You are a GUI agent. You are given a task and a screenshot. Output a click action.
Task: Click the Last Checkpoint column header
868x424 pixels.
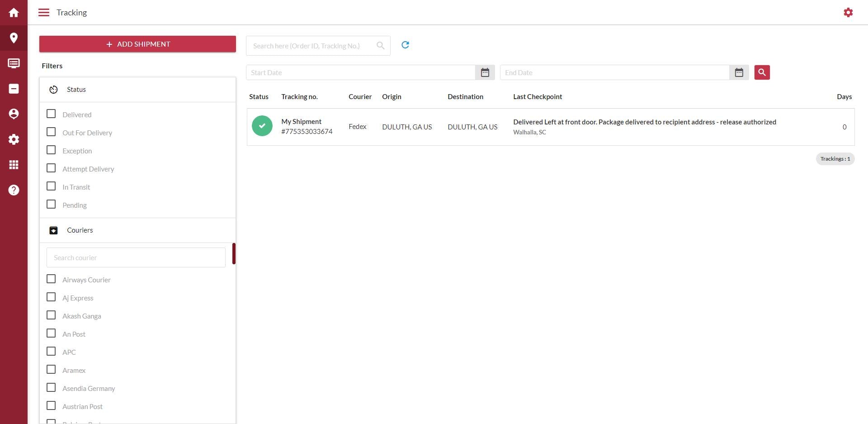point(538,97)
